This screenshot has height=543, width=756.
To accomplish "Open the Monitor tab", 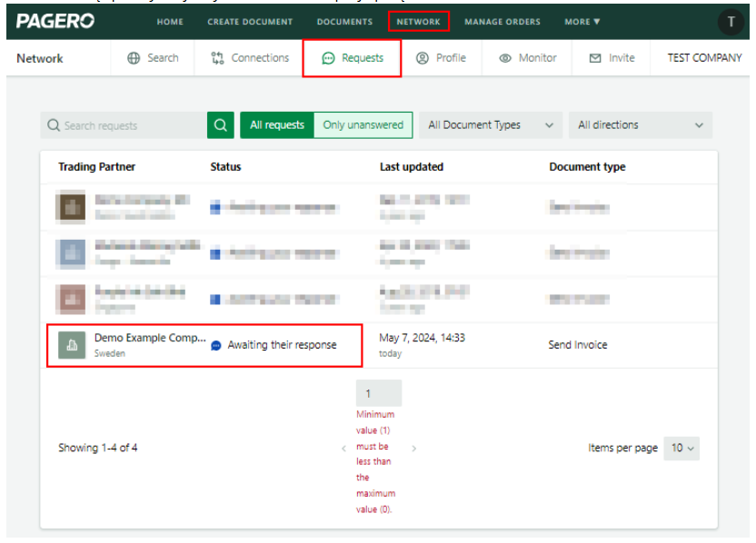I will coord(528,58).
